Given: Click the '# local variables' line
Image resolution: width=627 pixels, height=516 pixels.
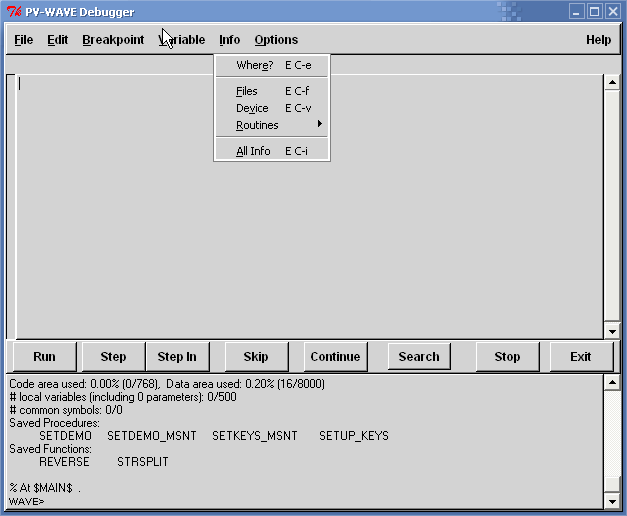Looking at the screenshot, I should click(x=123, y=397).
